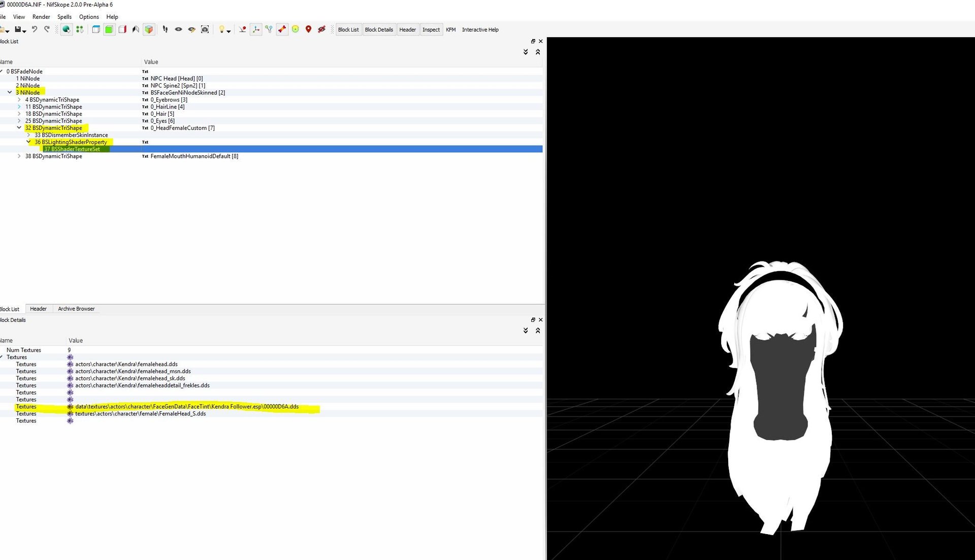
Task: Open the Options menu
Action: 89,17
